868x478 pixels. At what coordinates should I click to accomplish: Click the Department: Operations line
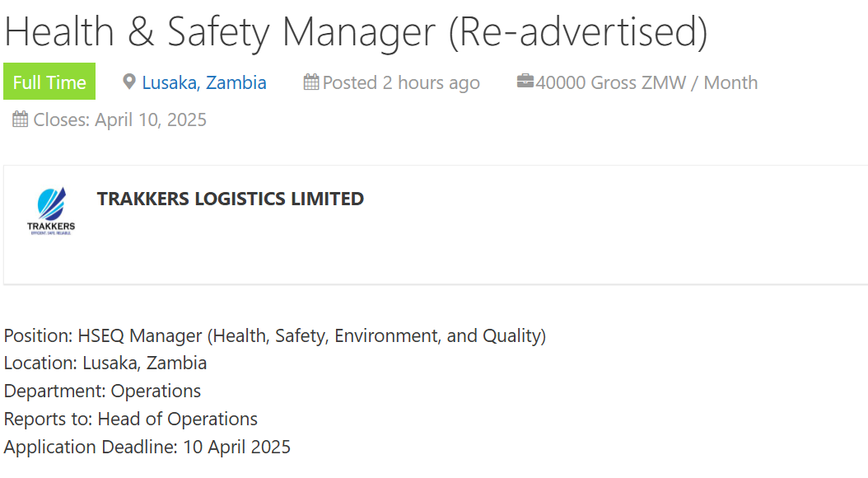click(102, 391)
